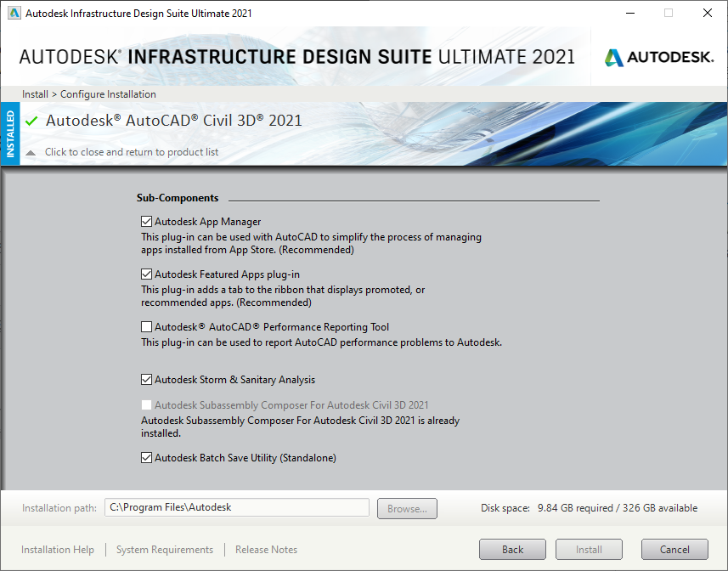Click the 'Install' breadcrumb text
The height and width of the screenshot is (571, 728).
pos(35,94)
